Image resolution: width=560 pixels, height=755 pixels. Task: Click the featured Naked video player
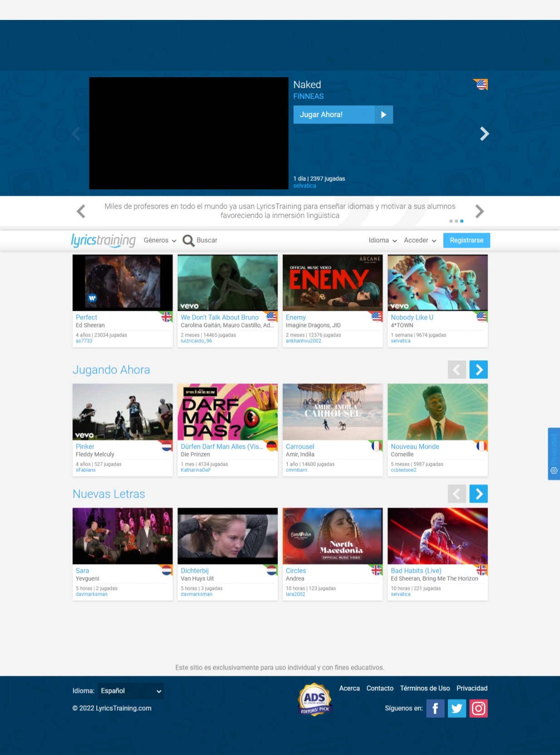click(x=189, y=133)
